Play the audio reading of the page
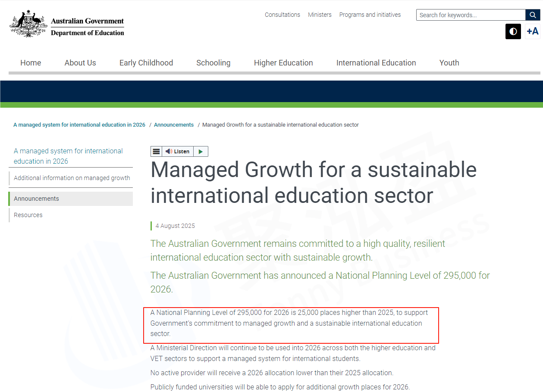Screen dimensions: 543x392 tap(201, 152)
